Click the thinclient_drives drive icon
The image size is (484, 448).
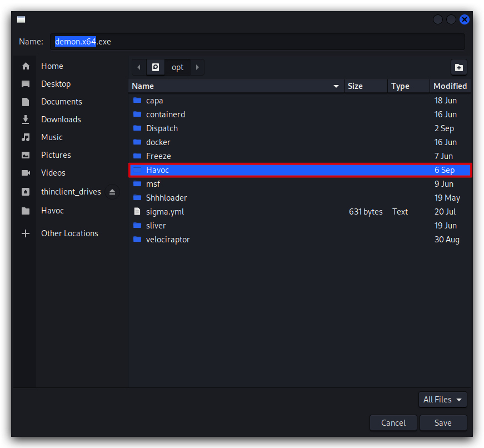coord(26,192)
